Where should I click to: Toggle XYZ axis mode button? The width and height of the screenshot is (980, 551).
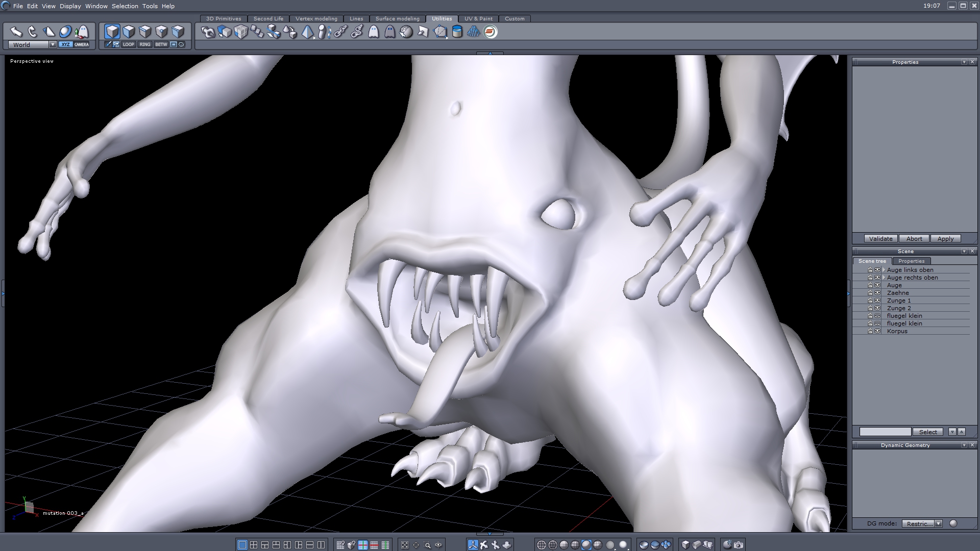point(65,44)
